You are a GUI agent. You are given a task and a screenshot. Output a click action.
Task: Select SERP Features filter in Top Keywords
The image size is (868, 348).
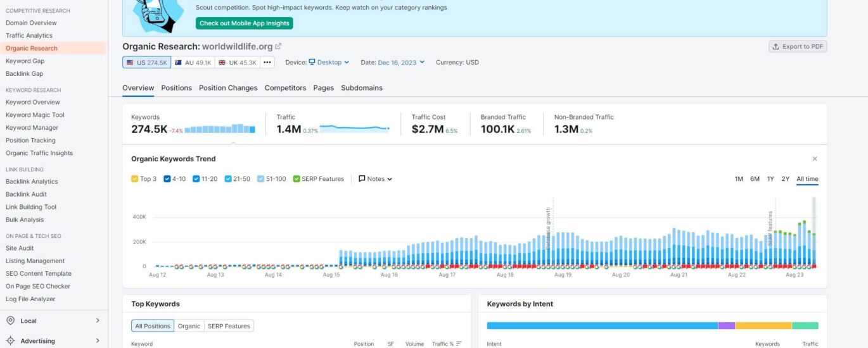[229, 326]
